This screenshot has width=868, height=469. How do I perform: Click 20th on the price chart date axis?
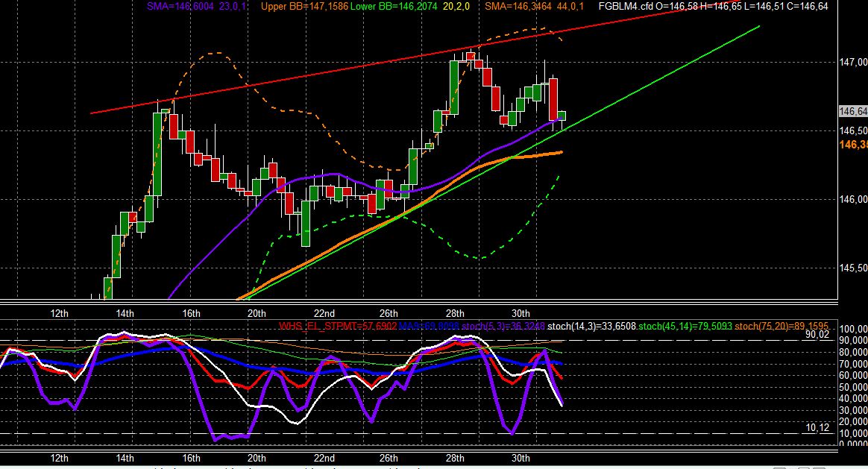257,313
